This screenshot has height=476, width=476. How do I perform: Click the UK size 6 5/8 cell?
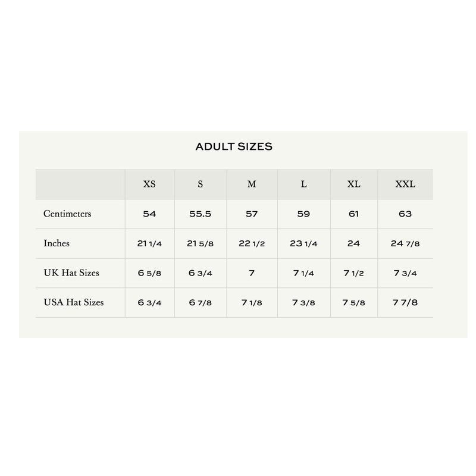(149, 273)
